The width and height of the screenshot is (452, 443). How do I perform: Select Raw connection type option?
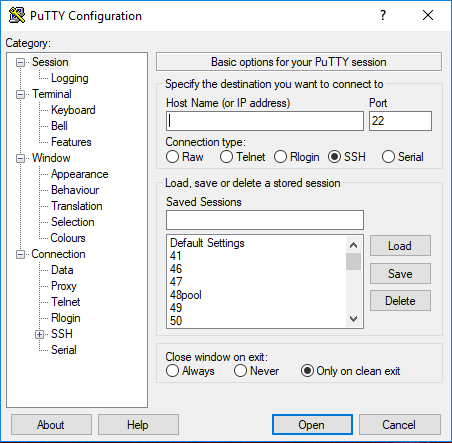pyautogui.click(x=172, y=157)
